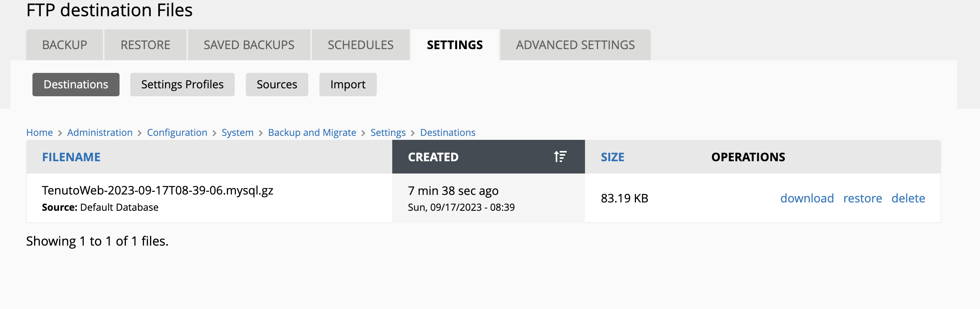
Task: Select the Destinations sub-tab
Action: pyautogui.click(x=76, y=84)
